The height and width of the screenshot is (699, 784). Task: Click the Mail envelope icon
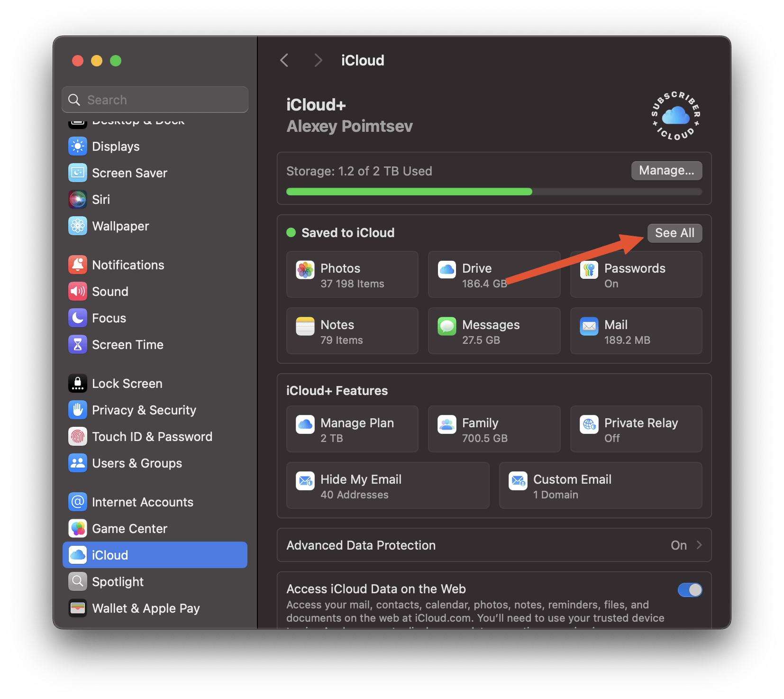click(589, 326)
